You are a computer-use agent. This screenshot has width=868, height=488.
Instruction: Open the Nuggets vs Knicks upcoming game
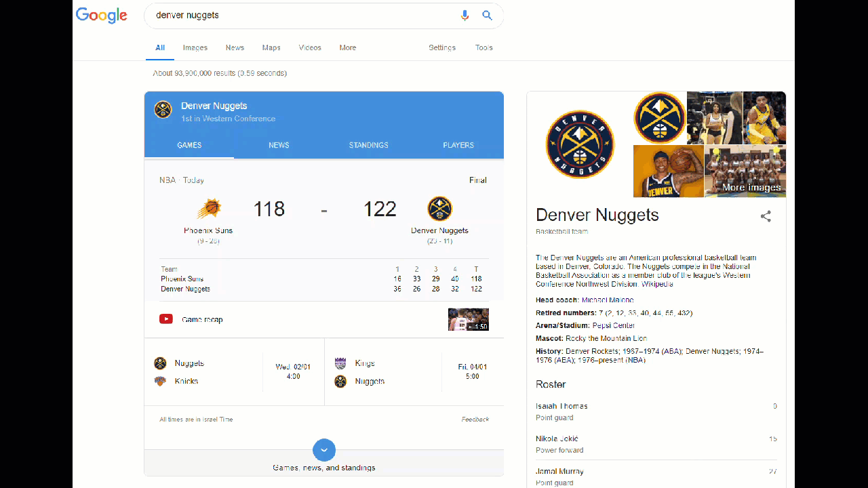pos(234,372)
